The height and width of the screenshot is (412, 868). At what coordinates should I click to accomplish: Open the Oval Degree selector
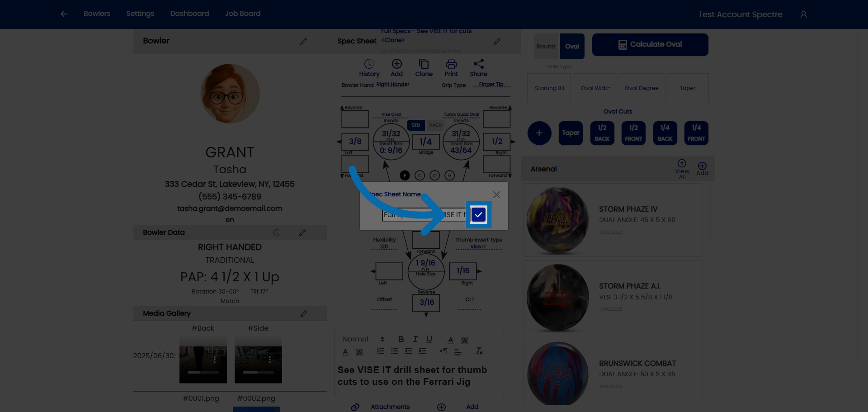click(x=641, y=88)
